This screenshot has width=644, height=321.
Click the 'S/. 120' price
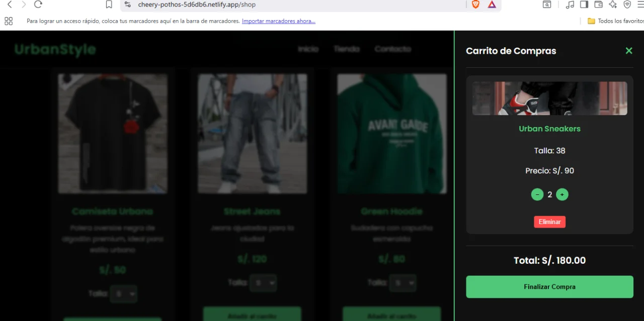pyautogui.click(x=252, y=259)
